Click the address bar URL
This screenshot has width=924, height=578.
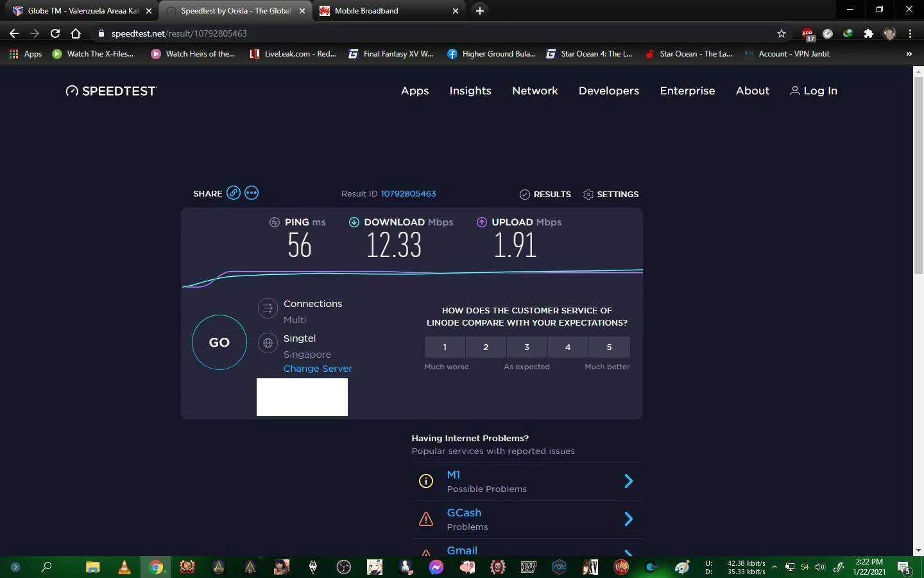tap(179, 33)
